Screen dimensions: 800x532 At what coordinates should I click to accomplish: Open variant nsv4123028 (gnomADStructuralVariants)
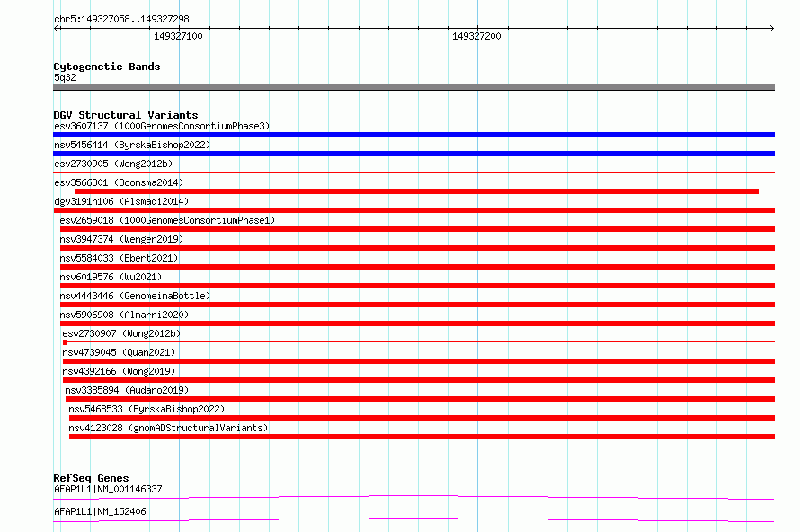(x=168, y=428)
